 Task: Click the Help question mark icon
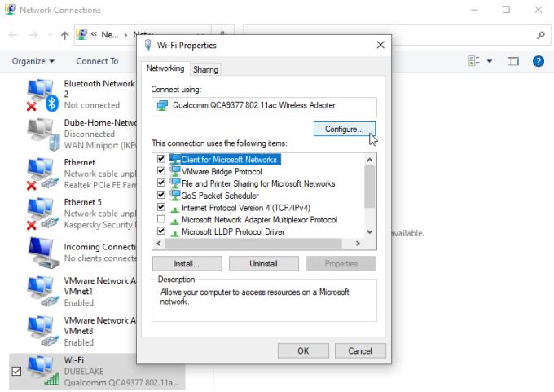tap(538, 61)
